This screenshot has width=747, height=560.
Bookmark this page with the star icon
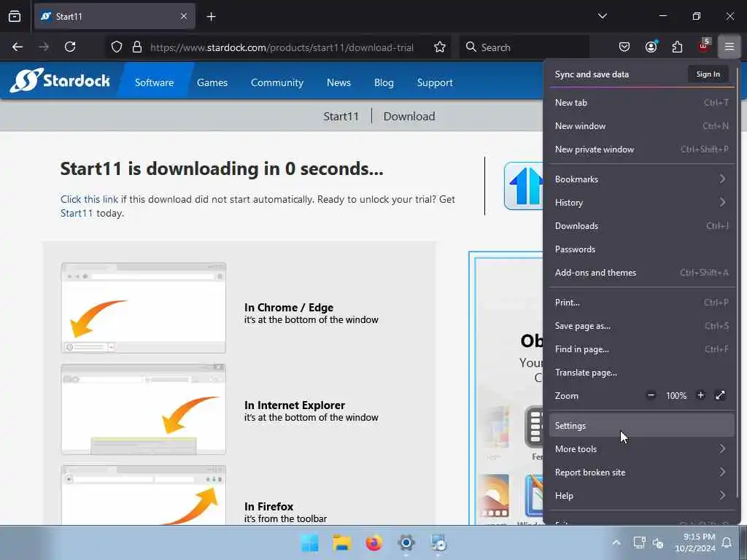[x=440, y=47]
